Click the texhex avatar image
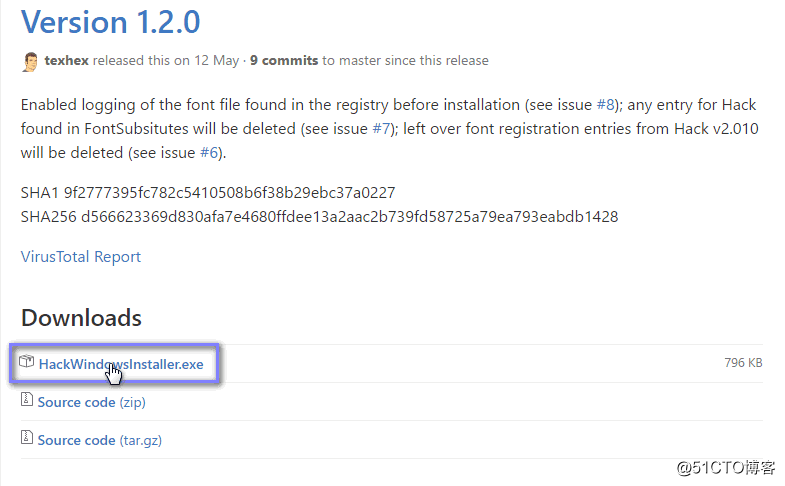Image resolution: width=785 pixels, height=486 pixels. coord(30,62)
